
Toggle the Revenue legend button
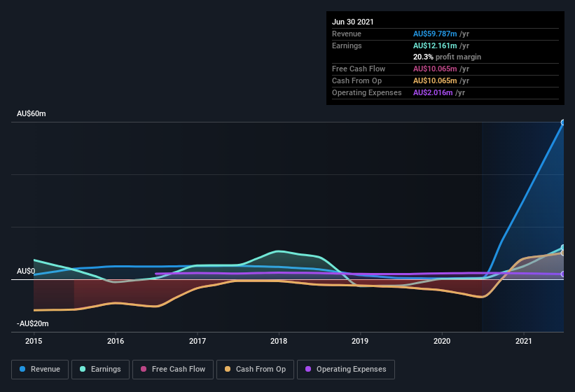click(x=40, y=370)
